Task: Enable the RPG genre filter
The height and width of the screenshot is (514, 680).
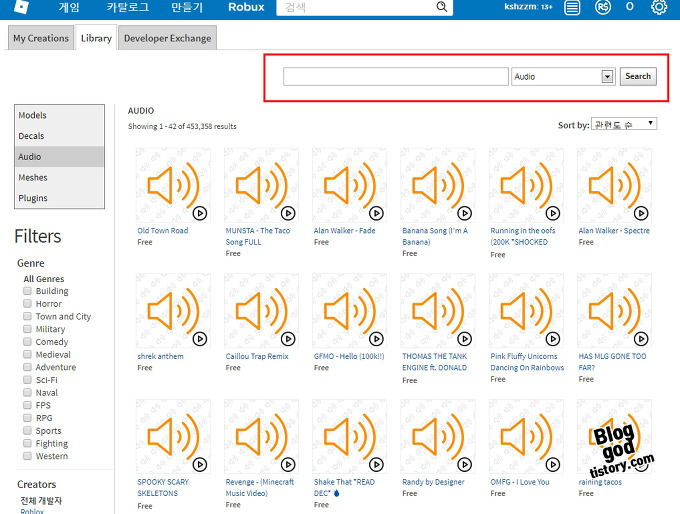Action: point(27,418)
